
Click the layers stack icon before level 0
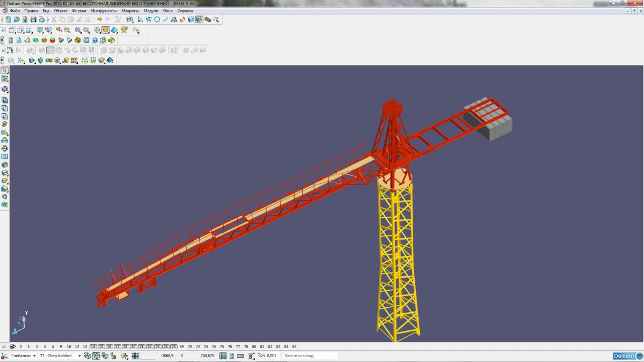click(x=12, y=346)
